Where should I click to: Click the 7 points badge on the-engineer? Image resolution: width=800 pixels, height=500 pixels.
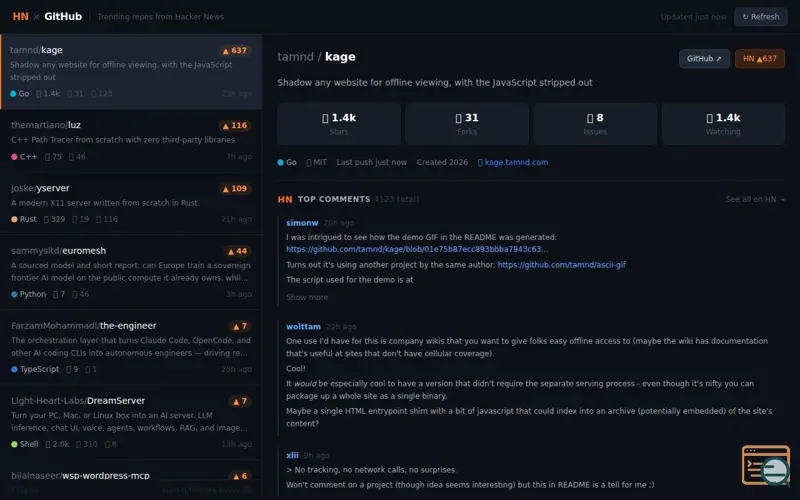(x=240, y=326)
